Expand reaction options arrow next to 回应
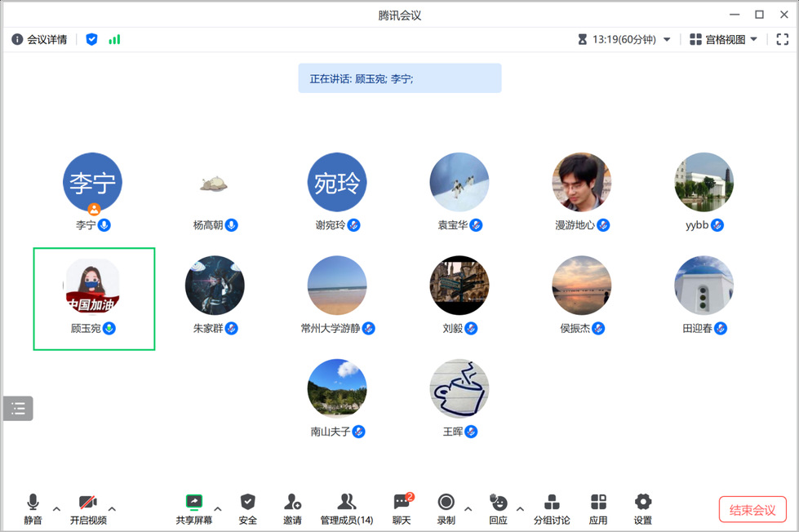Viewport: 799px width, 532px height. (x=520, y=508)
